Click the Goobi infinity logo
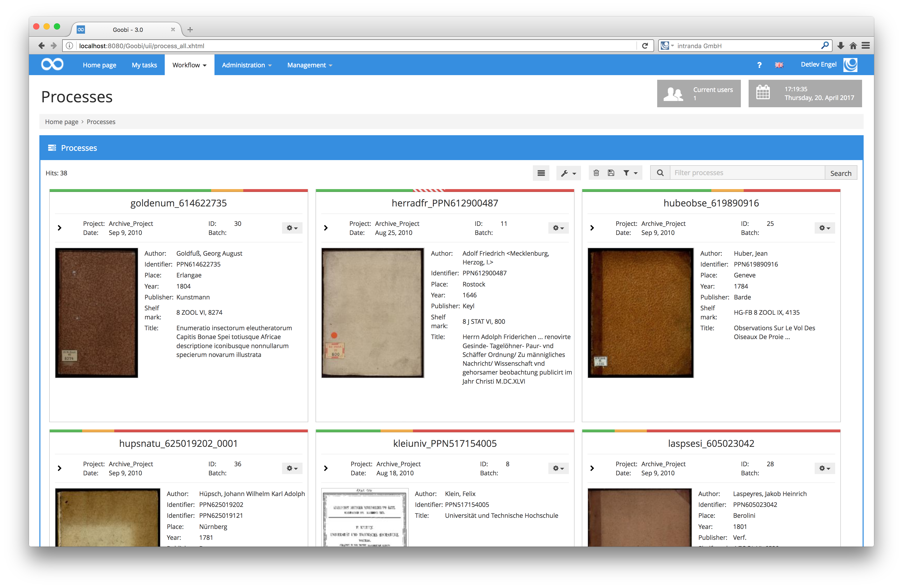903x588 pixels. click(52, 64)
